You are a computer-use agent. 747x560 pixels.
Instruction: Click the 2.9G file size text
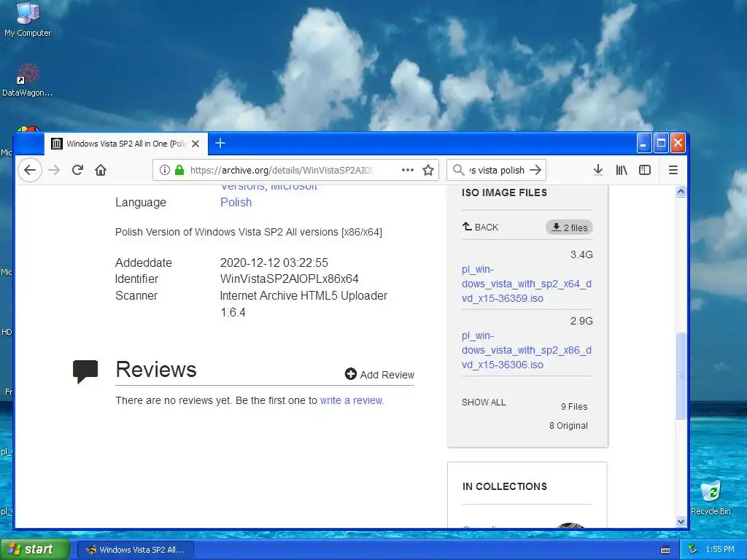[581, 321]
